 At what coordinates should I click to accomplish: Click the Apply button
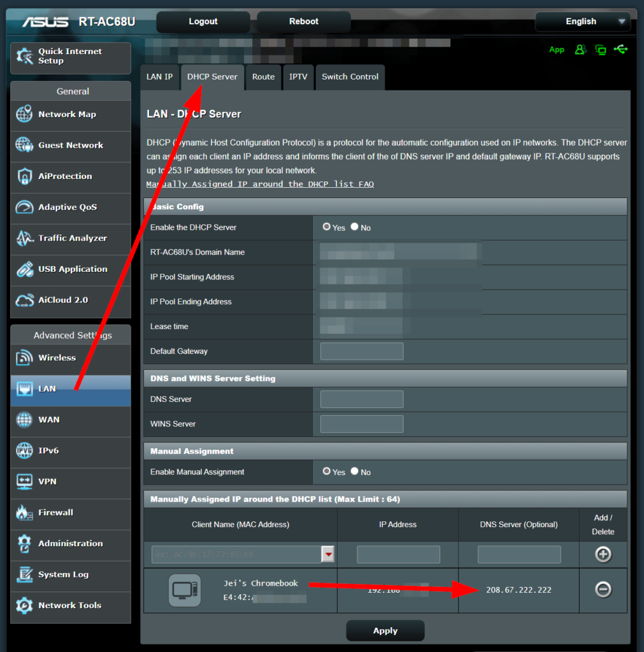[385, 631]
